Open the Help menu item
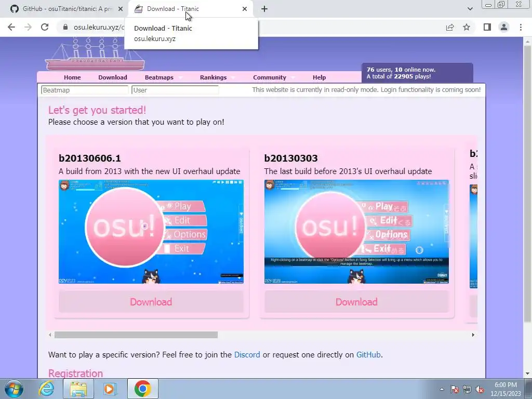 pos(320,77)
